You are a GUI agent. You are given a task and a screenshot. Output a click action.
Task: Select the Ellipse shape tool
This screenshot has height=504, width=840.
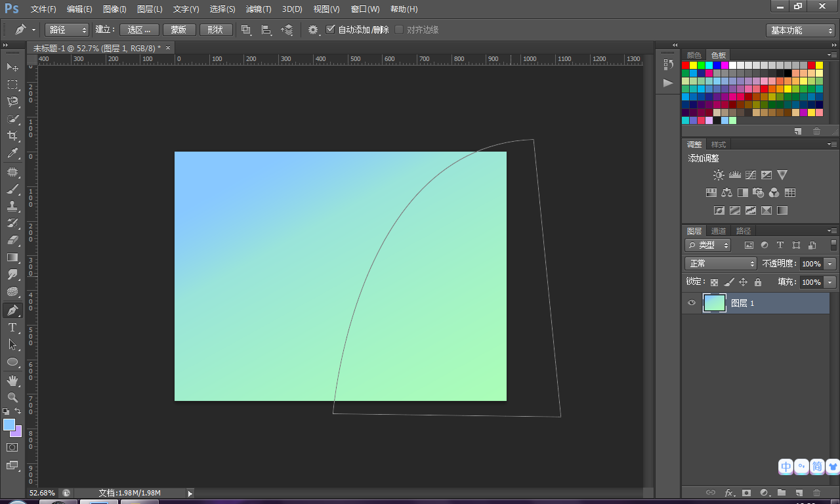point(12,362)
